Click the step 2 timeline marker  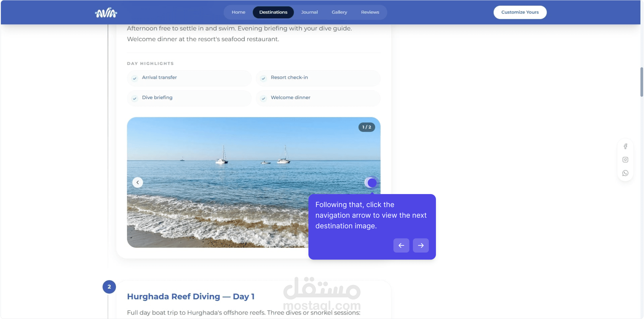[109, 287]
